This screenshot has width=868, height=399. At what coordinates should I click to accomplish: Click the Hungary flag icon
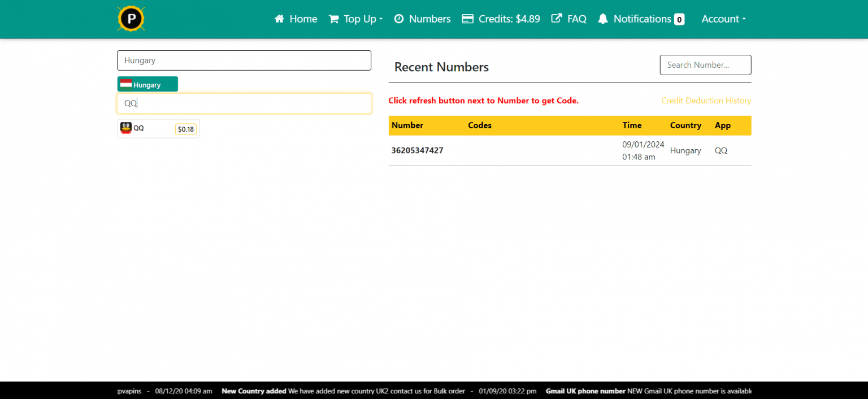127,83
